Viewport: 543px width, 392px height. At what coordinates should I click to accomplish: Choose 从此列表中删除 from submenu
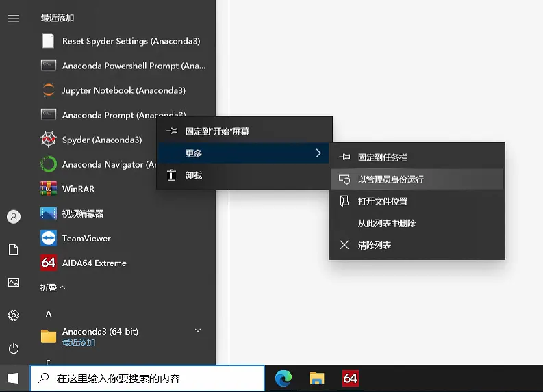pos(417,223)
